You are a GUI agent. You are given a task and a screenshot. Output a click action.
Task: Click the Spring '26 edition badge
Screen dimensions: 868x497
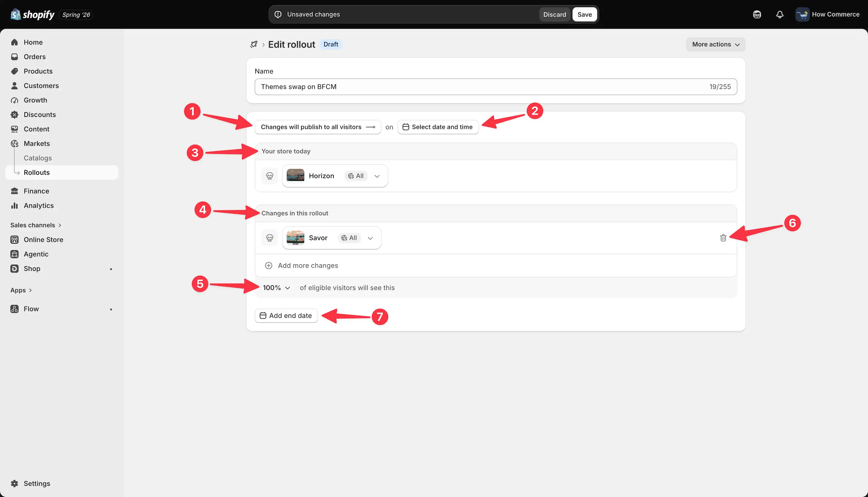point(76,15)
